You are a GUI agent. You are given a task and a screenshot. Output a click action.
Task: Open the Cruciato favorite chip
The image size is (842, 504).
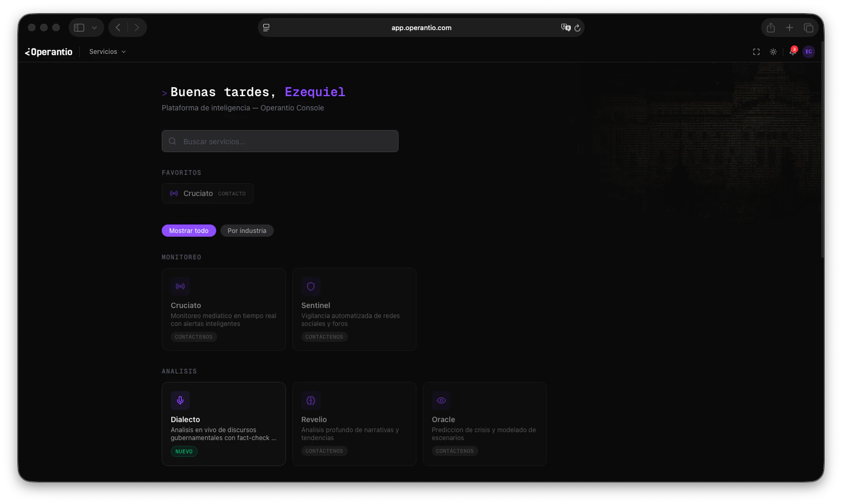click(208, 193)
